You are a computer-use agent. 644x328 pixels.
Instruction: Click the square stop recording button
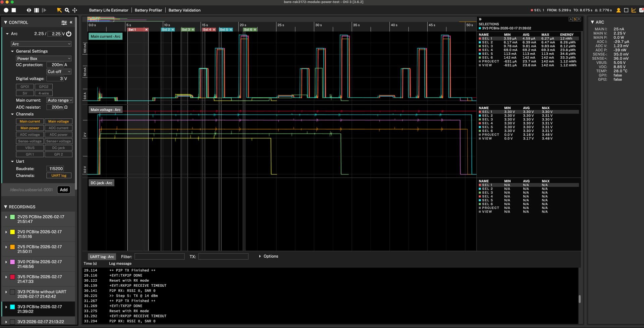[14, 10]
